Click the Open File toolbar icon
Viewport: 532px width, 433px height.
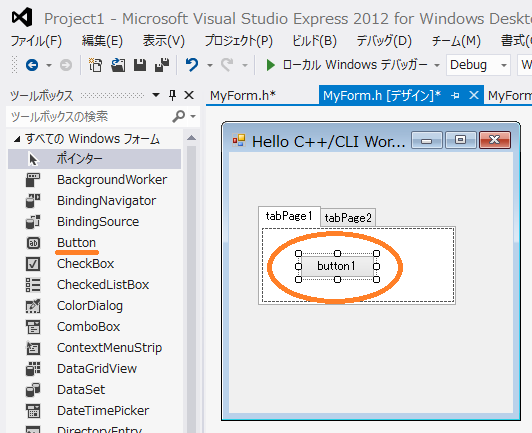point(118,65)
